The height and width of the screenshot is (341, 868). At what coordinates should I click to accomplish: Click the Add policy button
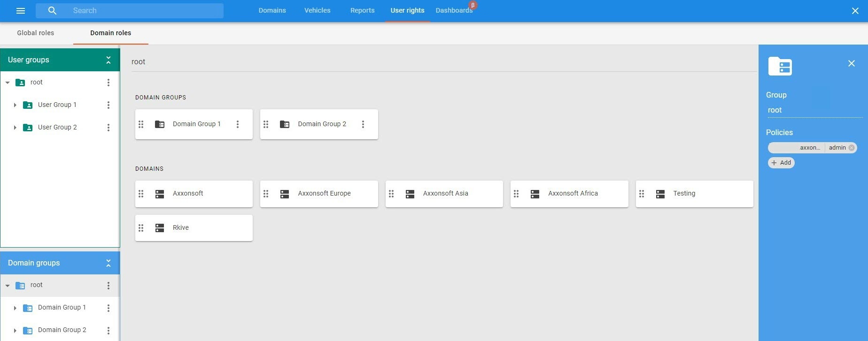[781, 163]
